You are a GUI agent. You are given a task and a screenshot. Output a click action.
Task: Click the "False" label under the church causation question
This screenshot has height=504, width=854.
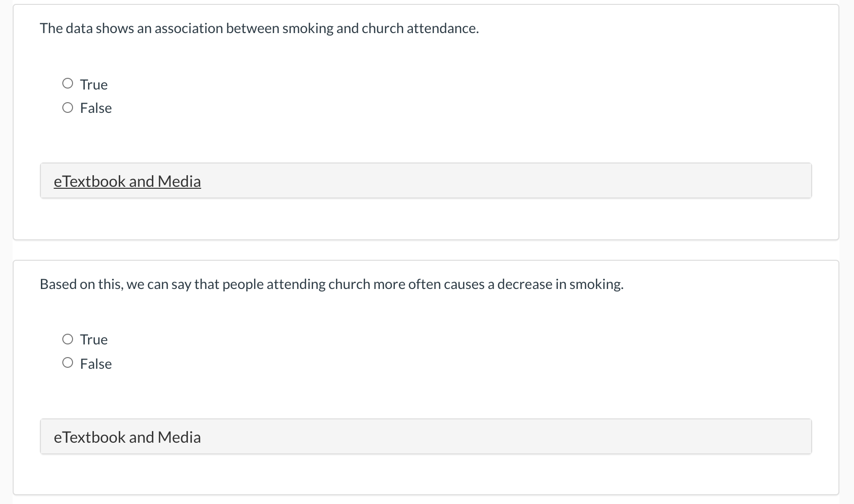(x=96, y=364)
